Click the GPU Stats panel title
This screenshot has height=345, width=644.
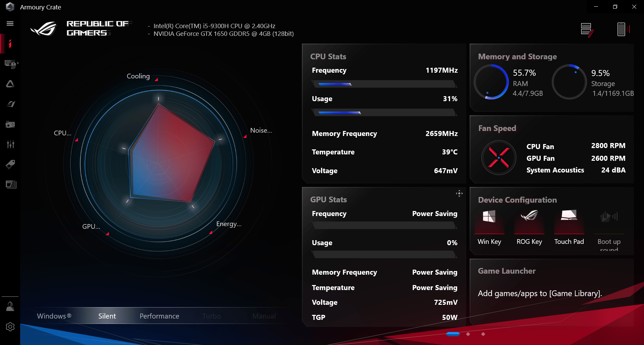tap(328, 200)
